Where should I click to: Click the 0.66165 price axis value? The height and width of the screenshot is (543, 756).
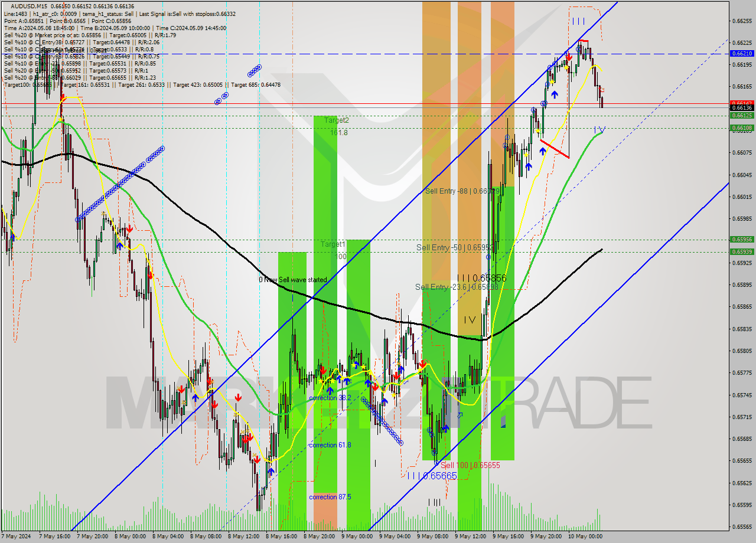pyautogui.click(x=742, y=87)
